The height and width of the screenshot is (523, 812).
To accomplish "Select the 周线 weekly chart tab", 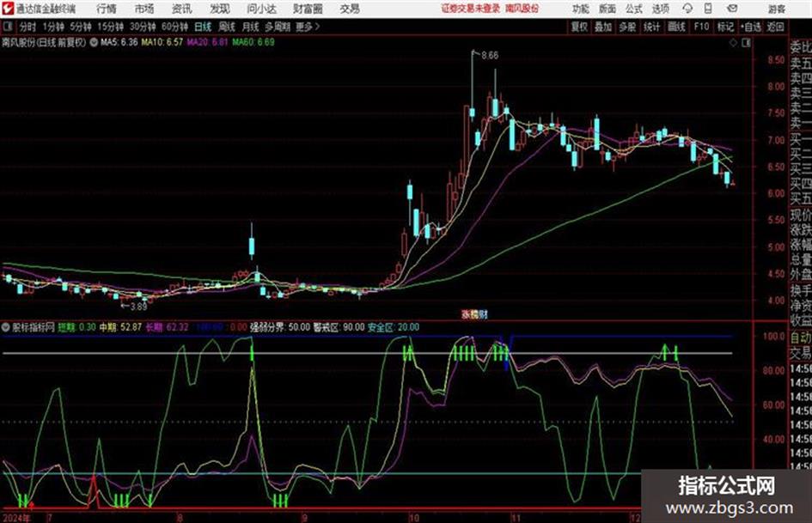I will point(227,27).
